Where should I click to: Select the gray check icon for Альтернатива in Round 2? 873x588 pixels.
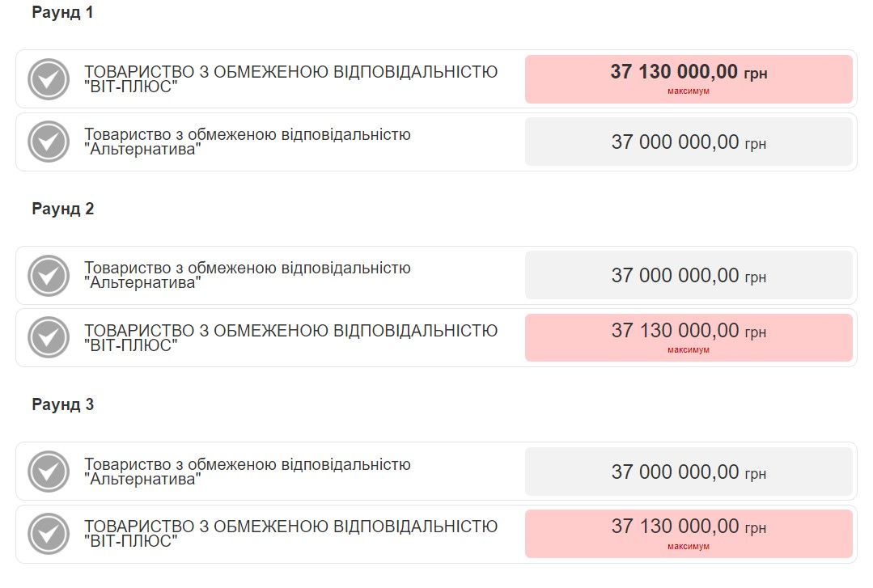pos(49,274)
